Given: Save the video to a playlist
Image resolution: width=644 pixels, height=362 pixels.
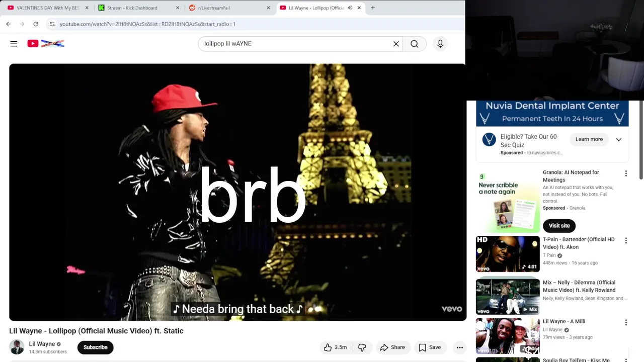Looking at the screenshot, I should click(x=430, y=347).
